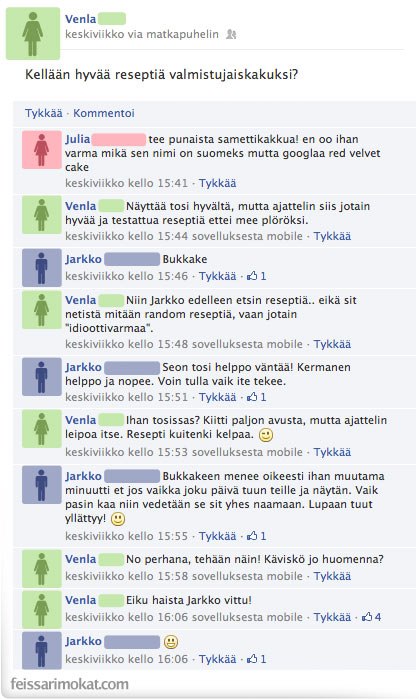Click Jarkko's name on the Bukkake comment
Image resolution: width=419 pixels, height=699 pixels.
pyautogui.click(x=83, y=259)
